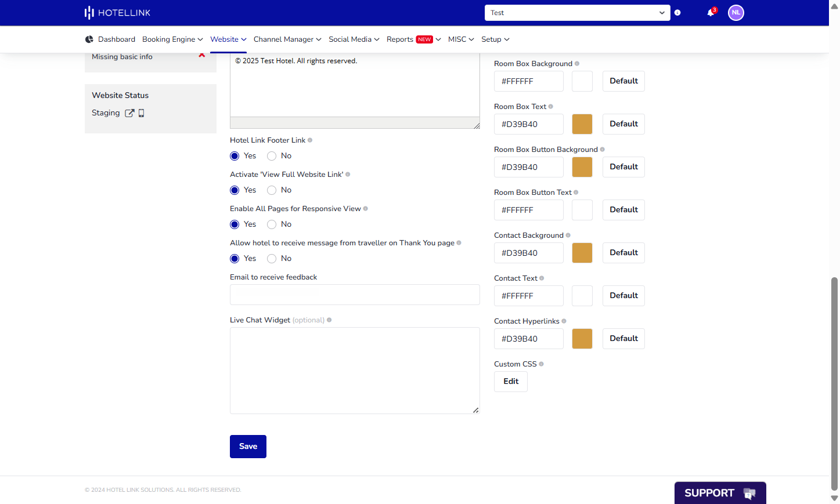Open Room Box Background white swatch
840x504 pixels.
pyautogui.click(x=582, y=81)
